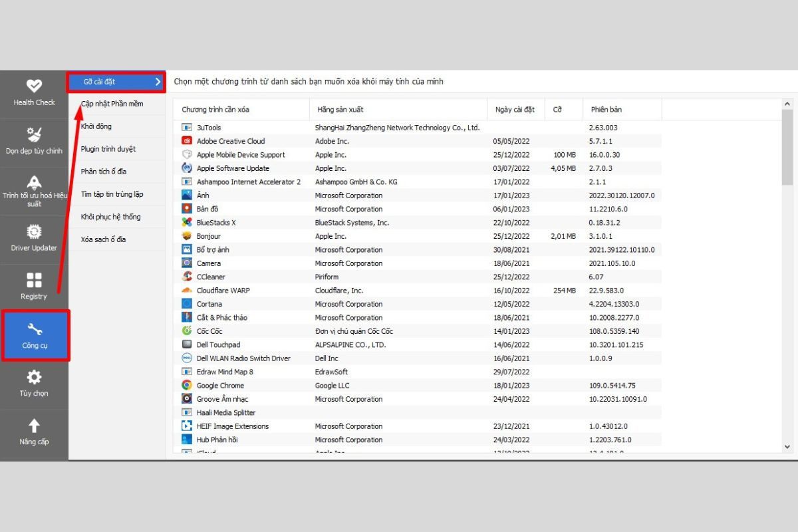Click the Google Chrome icon
Image resolution: width=798 pixels, height=532 pixels.
click(x=187, y=386)
